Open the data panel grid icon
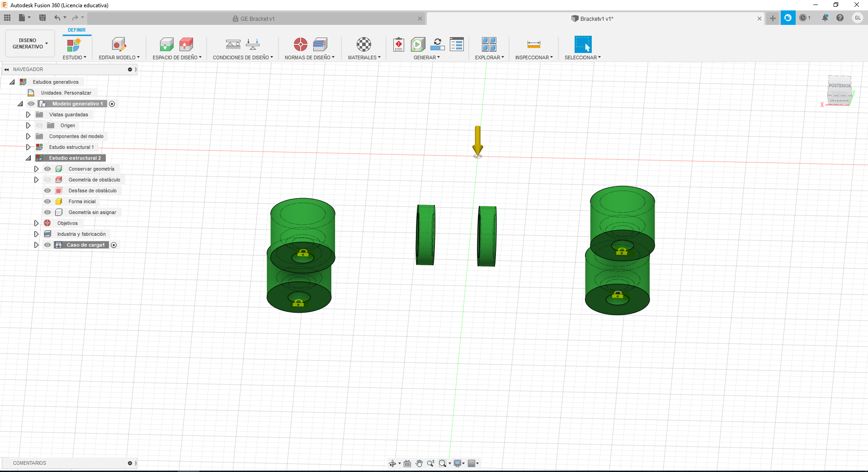 click(x=7, y=18)
